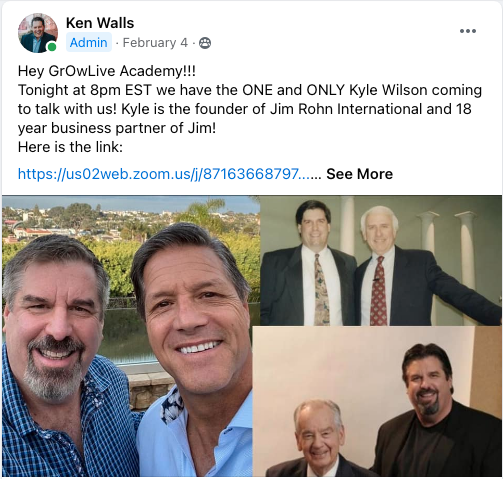Click the ellipsis after the zoom link
Image resolution: width=503 pixels, height=479 pixels.
pyautogui.click(x=316, y=175)
